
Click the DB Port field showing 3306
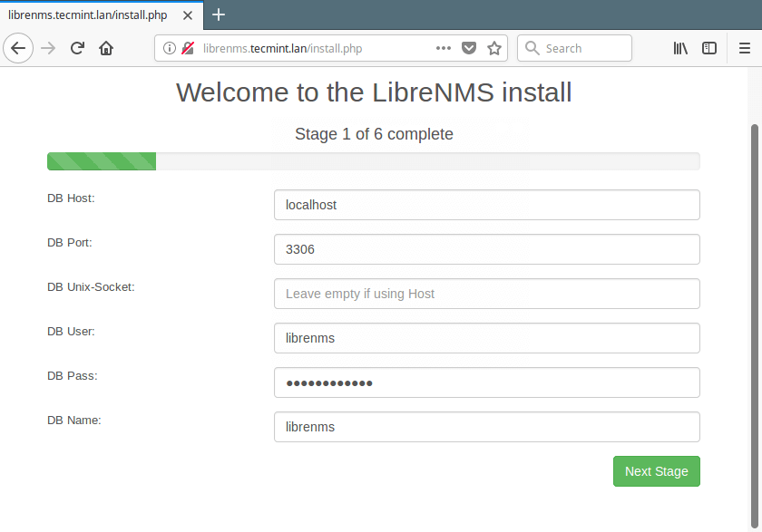[x=487, y=249]
